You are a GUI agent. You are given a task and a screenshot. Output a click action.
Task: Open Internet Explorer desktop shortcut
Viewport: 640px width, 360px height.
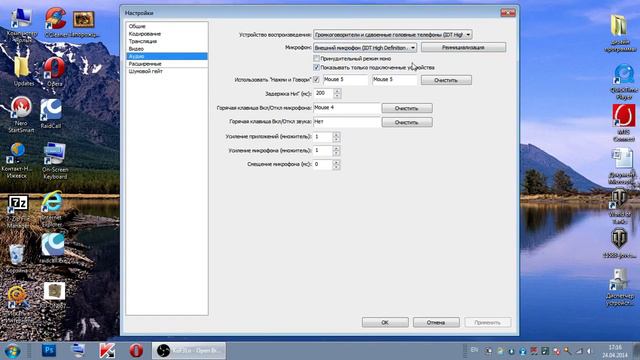coord(52,209)
